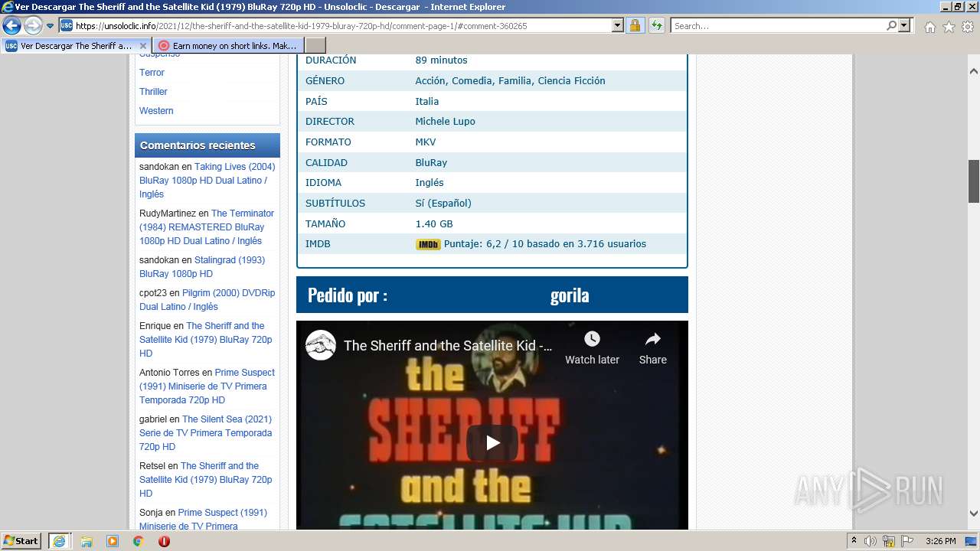
Task: Open the Thriller category link
Action: [x=153, y=92]
